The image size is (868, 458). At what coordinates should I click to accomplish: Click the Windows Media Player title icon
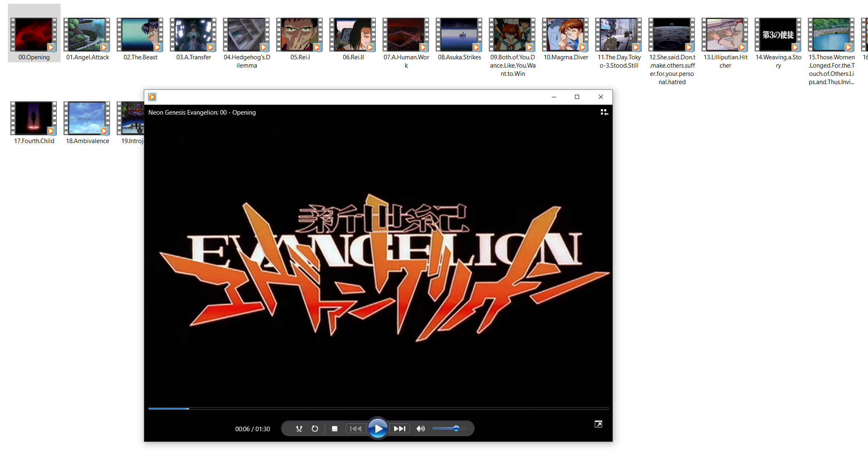tap(152, 97)
